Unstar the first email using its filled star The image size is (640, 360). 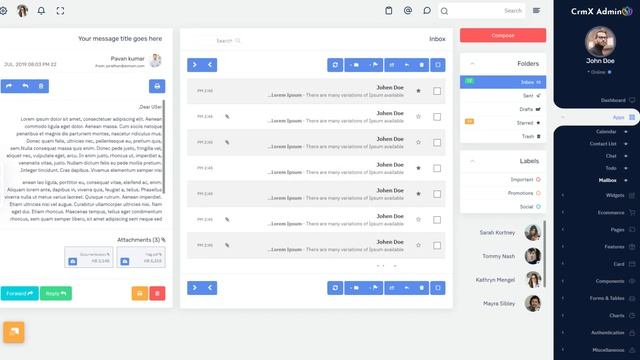[418, 91]
